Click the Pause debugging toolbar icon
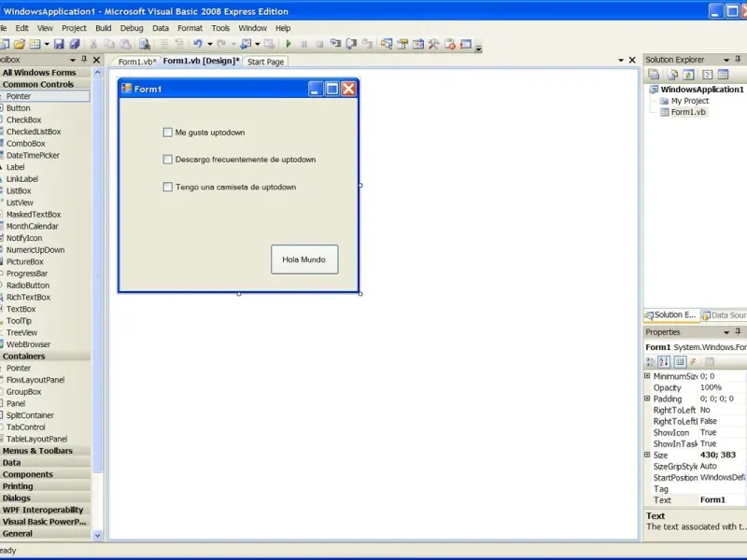Viewport: 747px width, 560px height. coord(304,44)
